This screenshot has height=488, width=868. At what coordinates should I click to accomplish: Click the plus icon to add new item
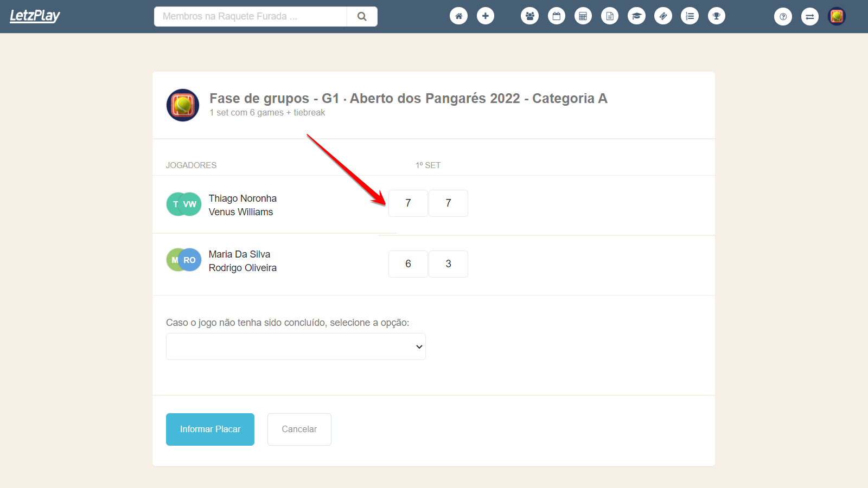click(x=485, y=16)
